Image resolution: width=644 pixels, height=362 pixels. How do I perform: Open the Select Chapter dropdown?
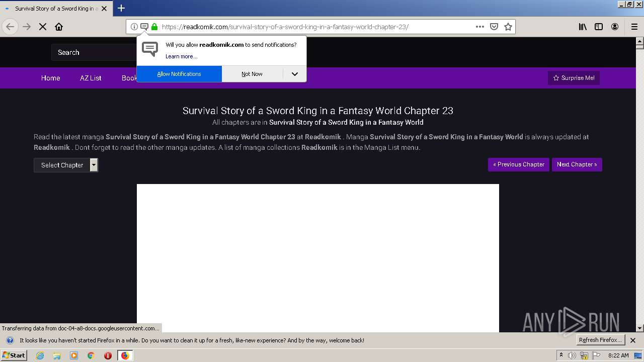[66, 165]
